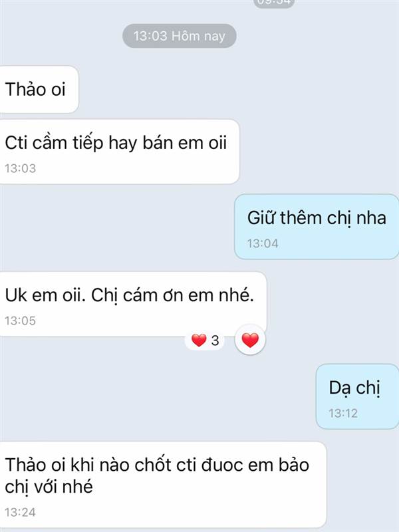Screen dimensions: 399x532
Task: Tap the small red heart inside the reaction count
Action: click(199, 340)
